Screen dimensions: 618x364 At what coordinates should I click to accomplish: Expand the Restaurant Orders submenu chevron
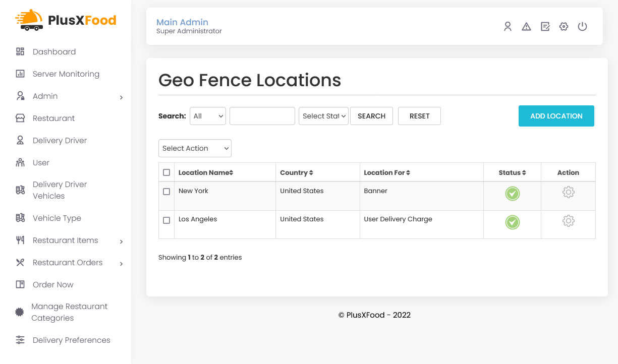point(121,264)
